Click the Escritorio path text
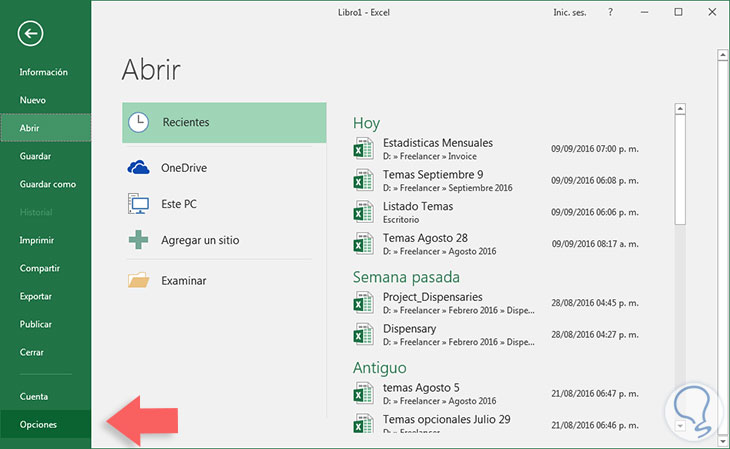 [x=401, y=220]
